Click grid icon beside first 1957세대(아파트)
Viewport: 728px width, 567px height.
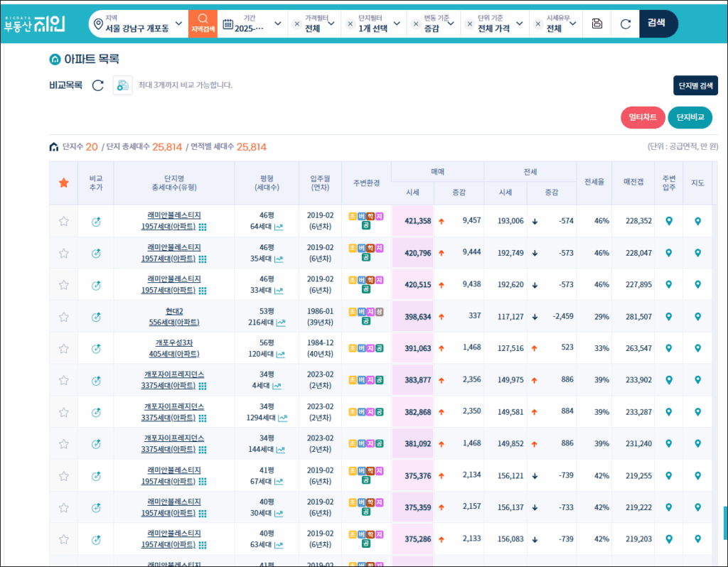pos(203,227)
